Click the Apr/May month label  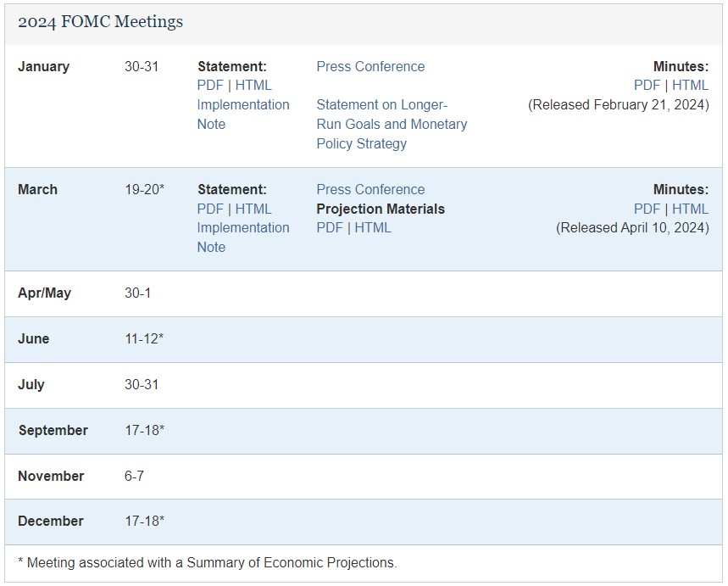coord(44,293)
